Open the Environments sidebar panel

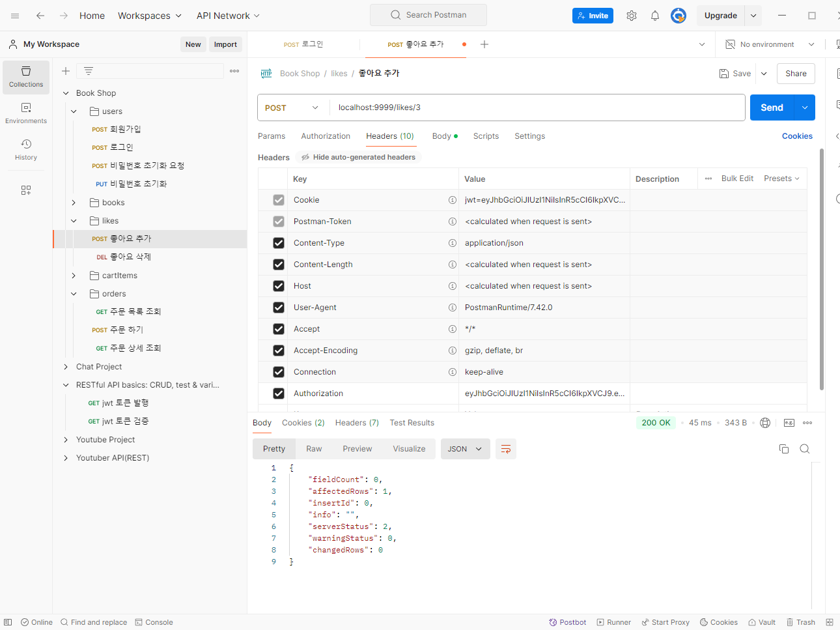pos(26,113)
